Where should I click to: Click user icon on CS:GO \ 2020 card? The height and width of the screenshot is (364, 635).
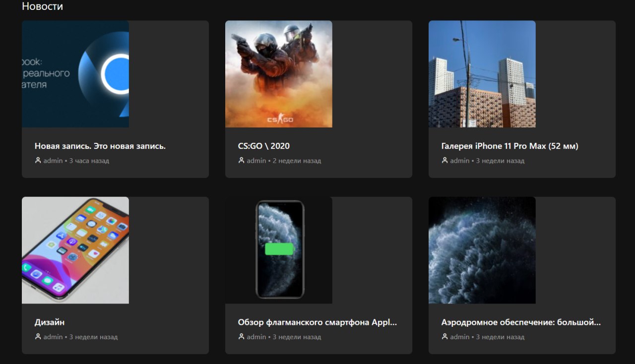click(x=241, y=160)
